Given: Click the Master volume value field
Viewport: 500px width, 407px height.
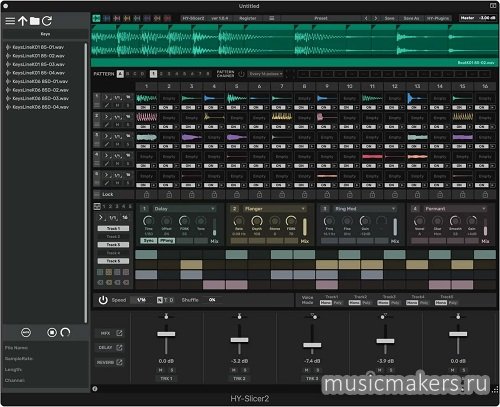Looking at the screenshot, I should point(487,18).
